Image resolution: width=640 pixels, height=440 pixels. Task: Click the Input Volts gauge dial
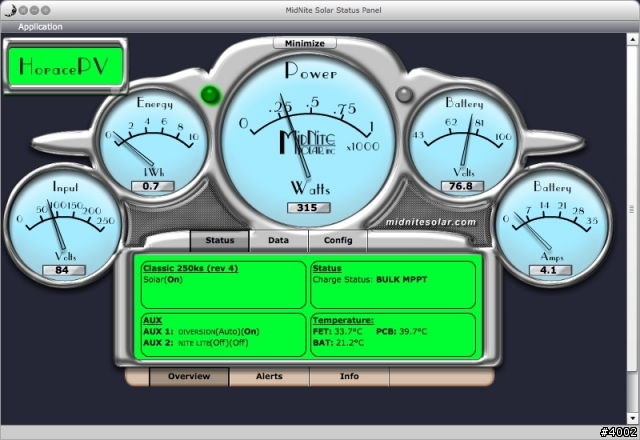(x=64, y=227)
